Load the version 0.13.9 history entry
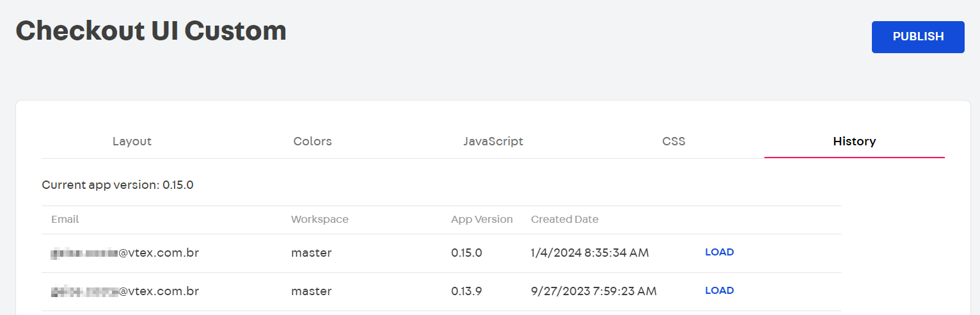The height and width of the screenshot is (315, 980). tap(719, 291)
